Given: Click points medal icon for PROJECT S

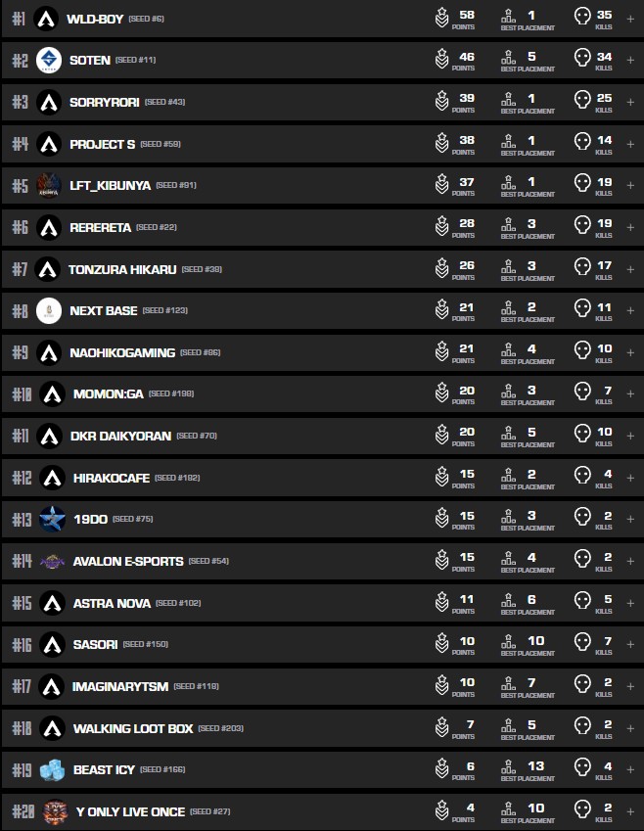Looking at the screenshot, I should click(x=441, y=143).
